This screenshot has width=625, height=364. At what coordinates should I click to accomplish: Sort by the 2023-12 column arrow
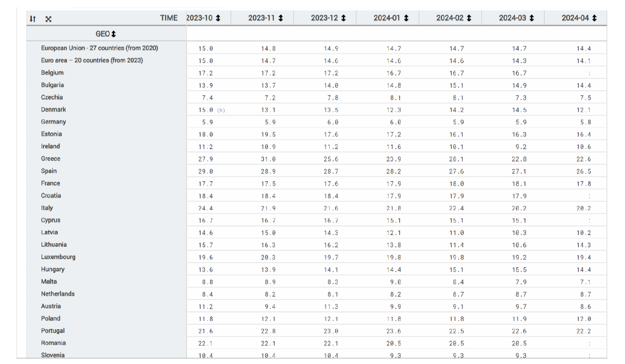coord(343,18)
